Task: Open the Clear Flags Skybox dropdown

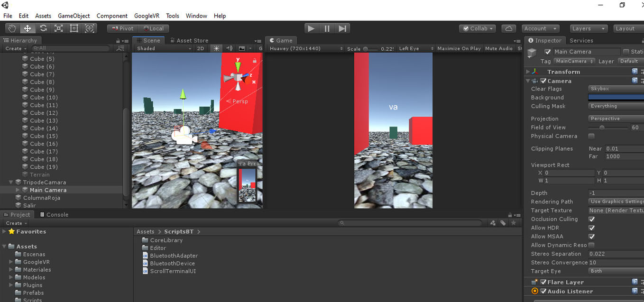Action: (x=616, y=89)
